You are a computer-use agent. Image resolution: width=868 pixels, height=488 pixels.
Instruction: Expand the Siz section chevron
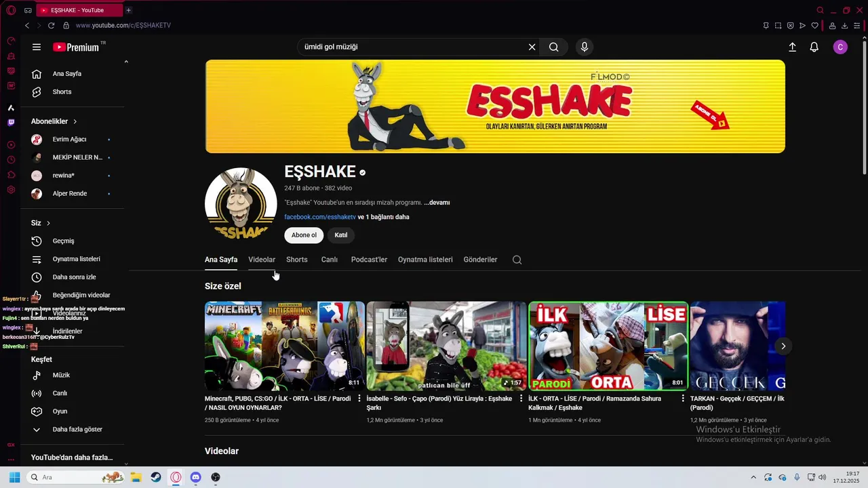coord(48,223)
